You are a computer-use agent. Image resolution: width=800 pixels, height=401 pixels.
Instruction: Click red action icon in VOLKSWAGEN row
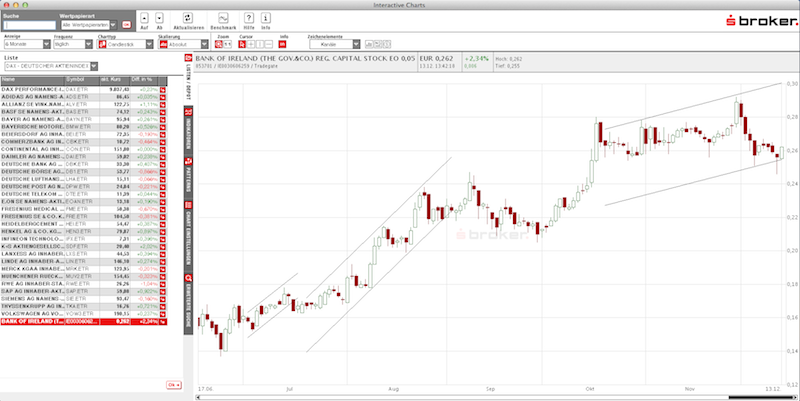click(163, 313)
